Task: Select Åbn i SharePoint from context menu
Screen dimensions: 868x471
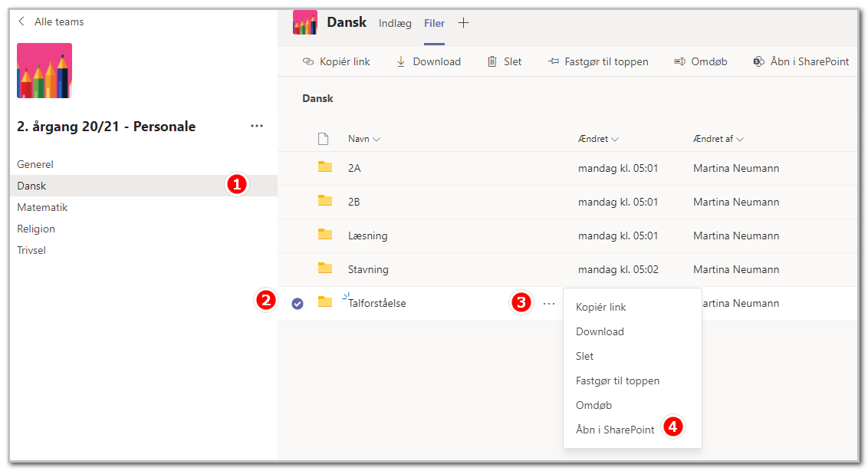Action: click(614, 430)
